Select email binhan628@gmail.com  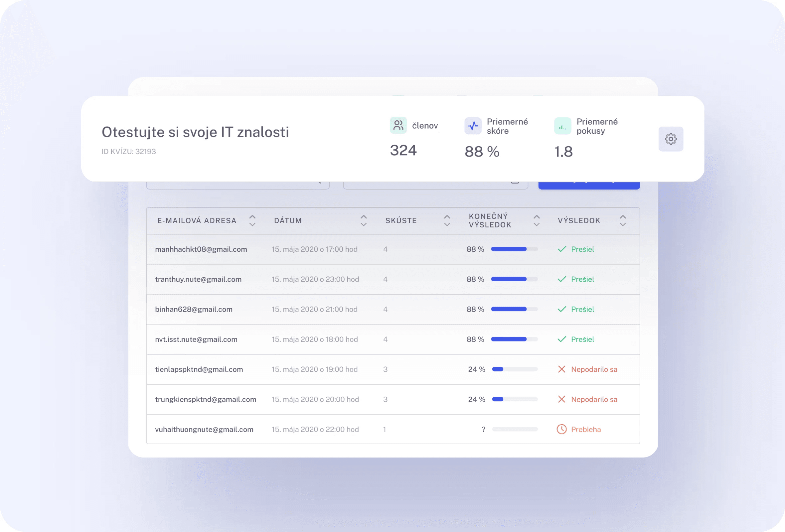(x=194, y=309)
